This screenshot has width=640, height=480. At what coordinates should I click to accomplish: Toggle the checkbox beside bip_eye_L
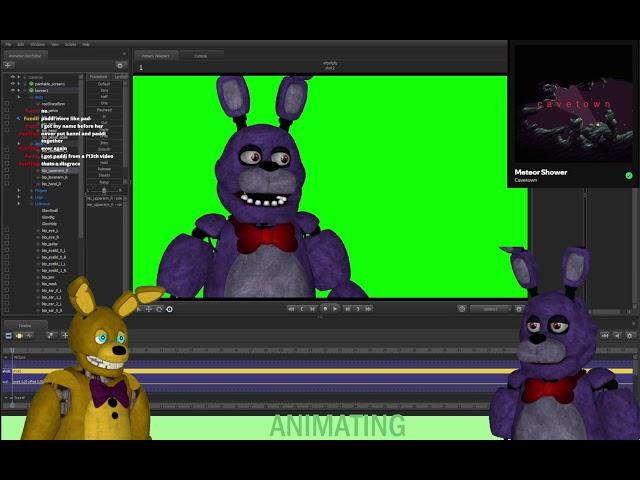(7, 231)
